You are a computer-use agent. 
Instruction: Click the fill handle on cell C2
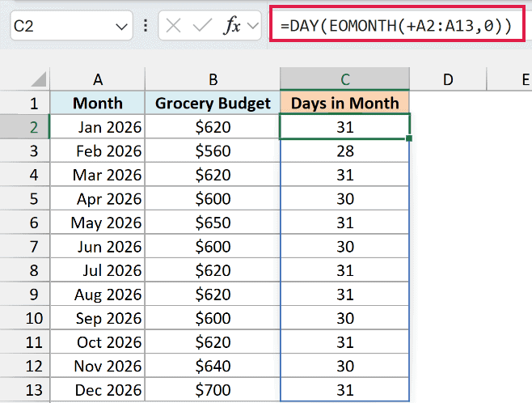pyautogui.click(x=409, y=138)
